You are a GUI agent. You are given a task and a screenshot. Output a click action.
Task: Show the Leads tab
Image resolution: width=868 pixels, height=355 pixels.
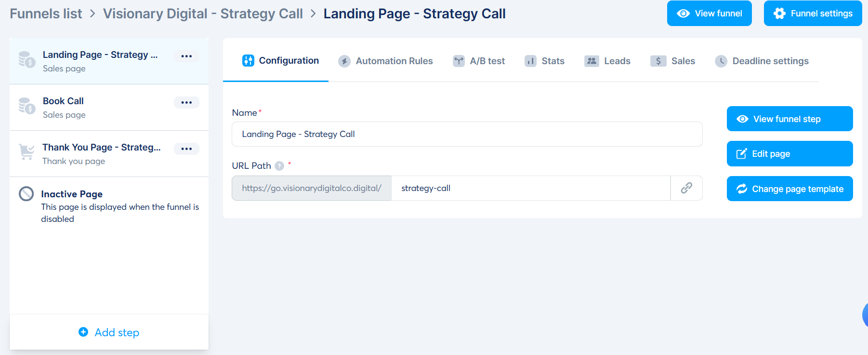[607, 61]
